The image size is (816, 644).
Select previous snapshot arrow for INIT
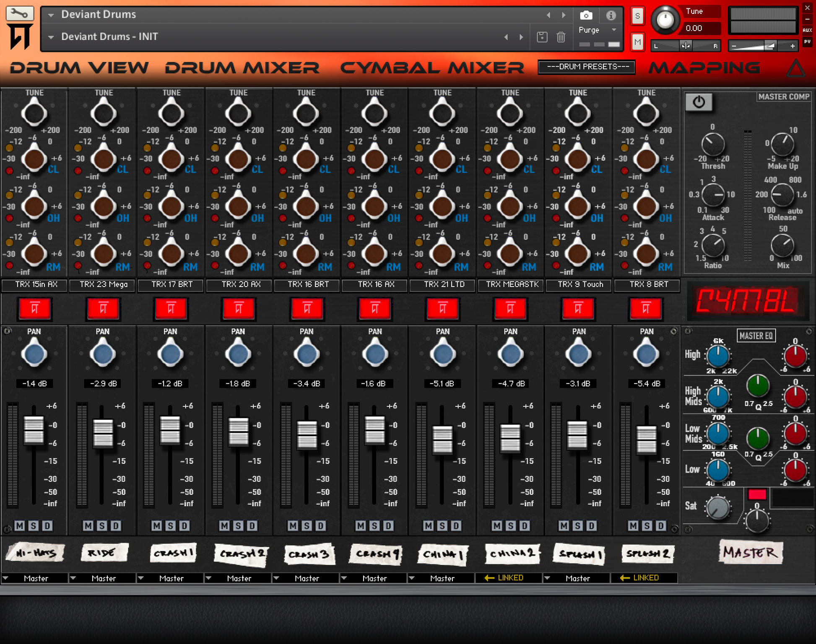pos(506,37)
